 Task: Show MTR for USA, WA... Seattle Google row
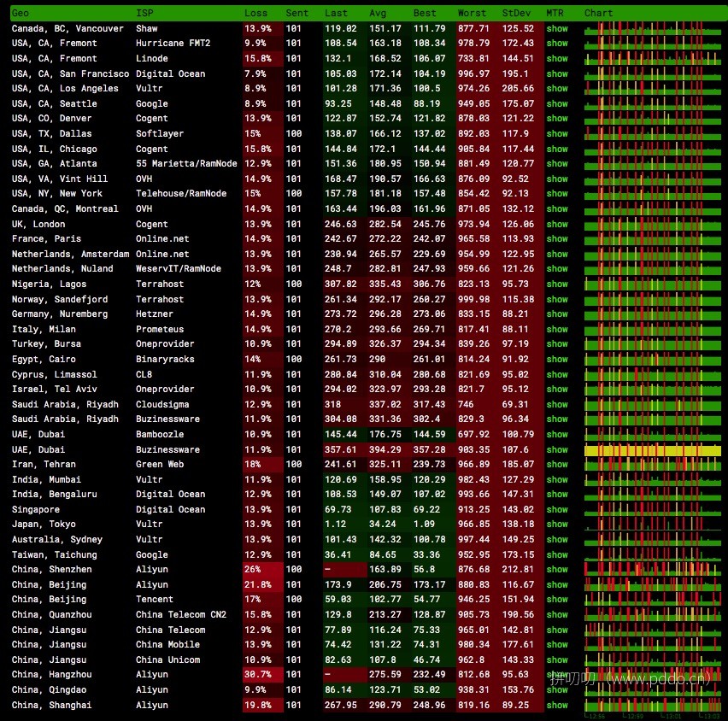557,103
